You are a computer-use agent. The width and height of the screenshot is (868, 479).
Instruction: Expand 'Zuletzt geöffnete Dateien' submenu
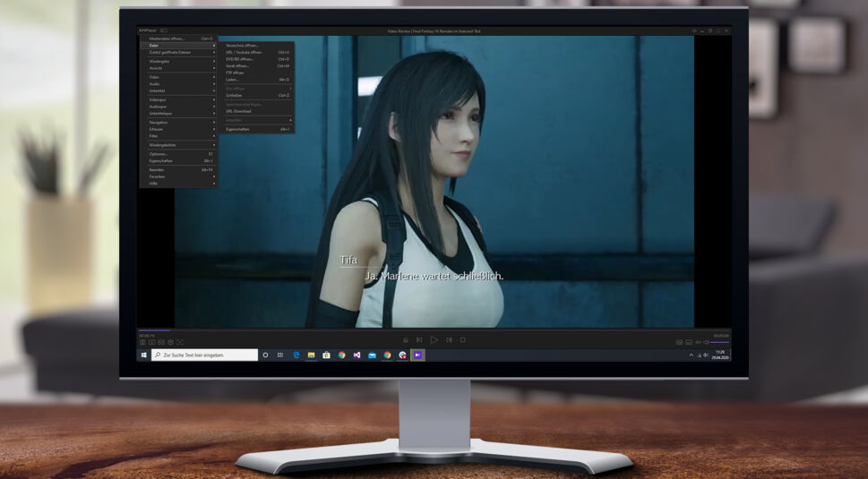pyautogui.click(x=179, y=53)
